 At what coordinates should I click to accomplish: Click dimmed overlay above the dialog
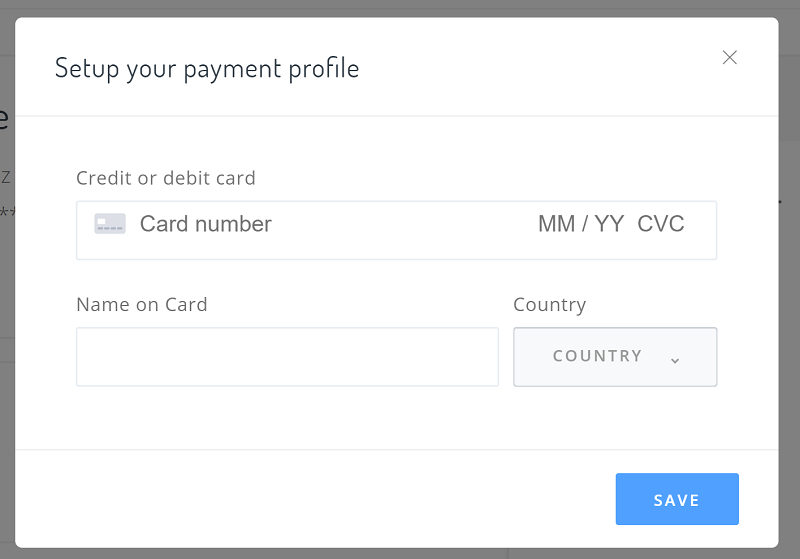(400, 8)
